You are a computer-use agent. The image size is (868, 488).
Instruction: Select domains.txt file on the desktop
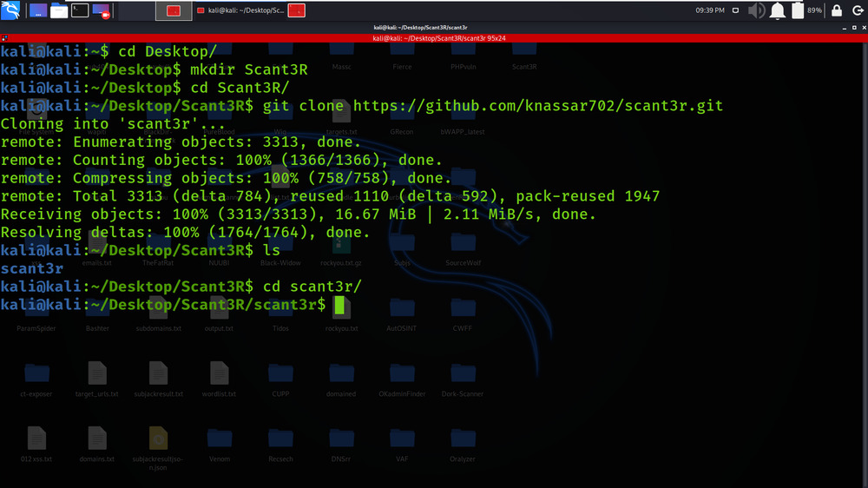point(97,445)
